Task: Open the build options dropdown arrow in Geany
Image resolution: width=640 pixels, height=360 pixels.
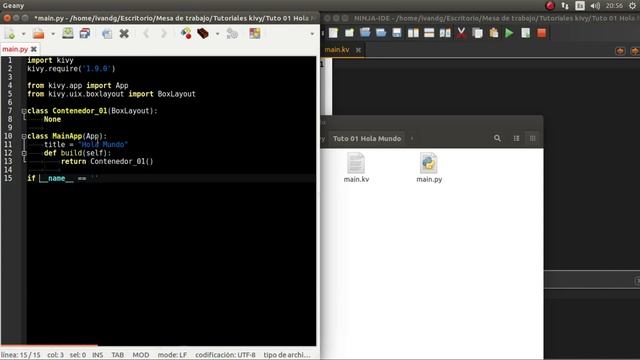Action: (x=217, y=34)
